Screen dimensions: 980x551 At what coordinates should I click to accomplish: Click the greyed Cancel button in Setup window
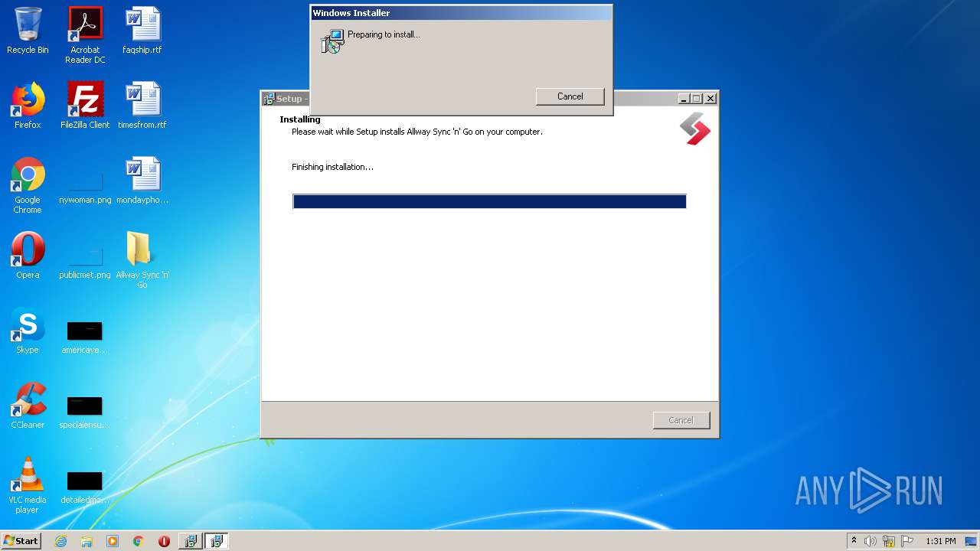(681, 420)
